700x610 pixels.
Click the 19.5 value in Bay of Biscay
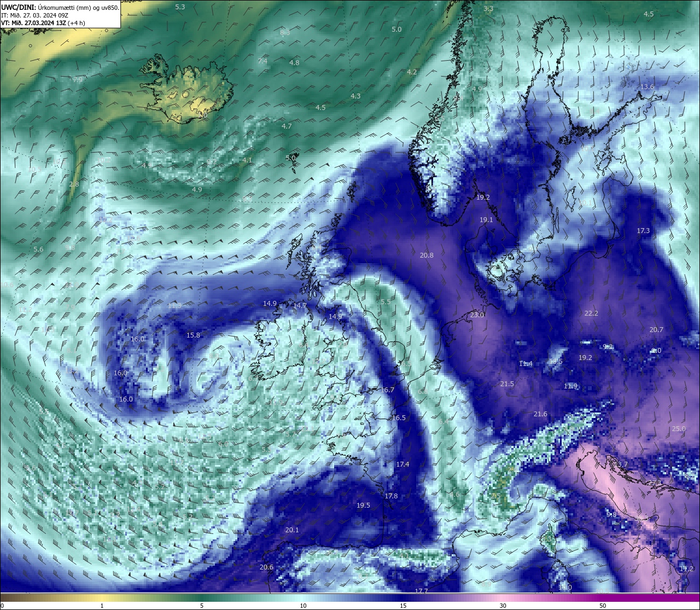(x=363, y=506)
